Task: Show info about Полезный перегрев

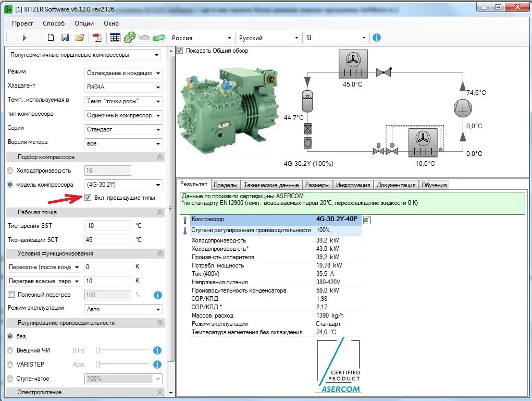Action: pos(157,295)
